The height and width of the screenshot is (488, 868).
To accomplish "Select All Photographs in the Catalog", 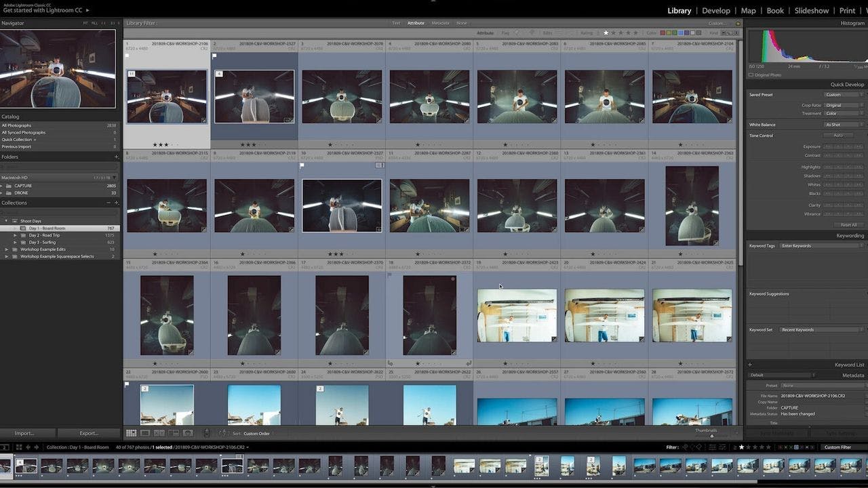I will (x=60, y=125).
